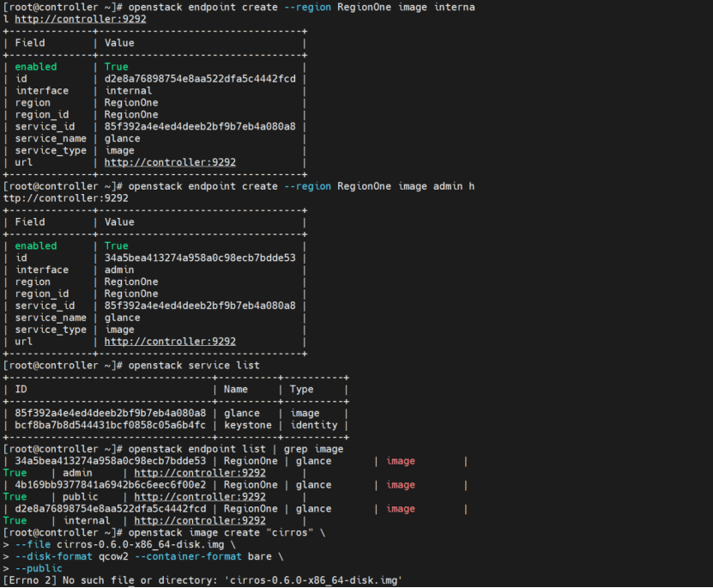This screenshot has width=713, height=588.
Task: Click 'service_type' field in the second table
Action: pos(51,330)
